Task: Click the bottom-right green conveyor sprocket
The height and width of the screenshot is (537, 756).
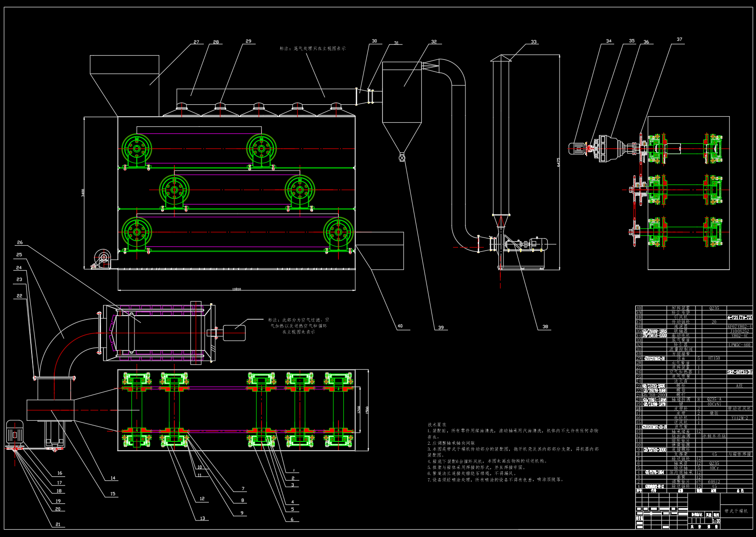Action: [338, 232]
